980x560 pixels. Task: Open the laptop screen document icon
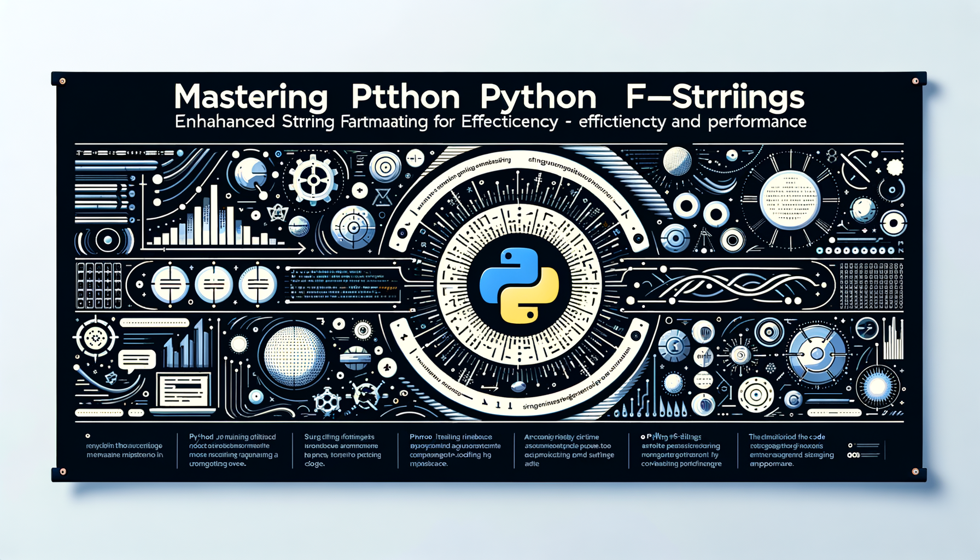(184, 390)
